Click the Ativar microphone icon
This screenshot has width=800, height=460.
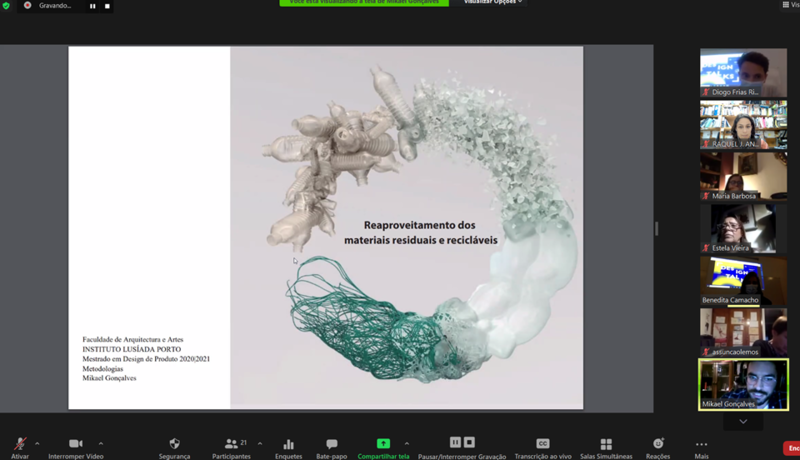20,443
